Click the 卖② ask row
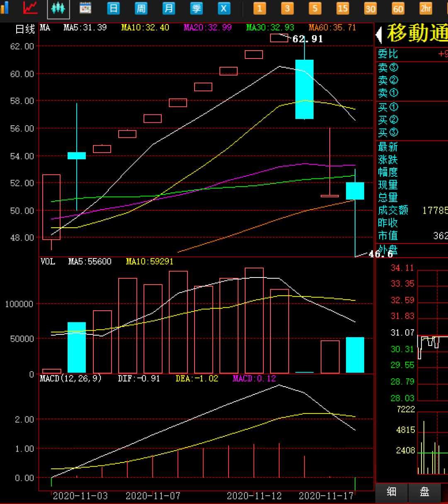 [412, 80]
